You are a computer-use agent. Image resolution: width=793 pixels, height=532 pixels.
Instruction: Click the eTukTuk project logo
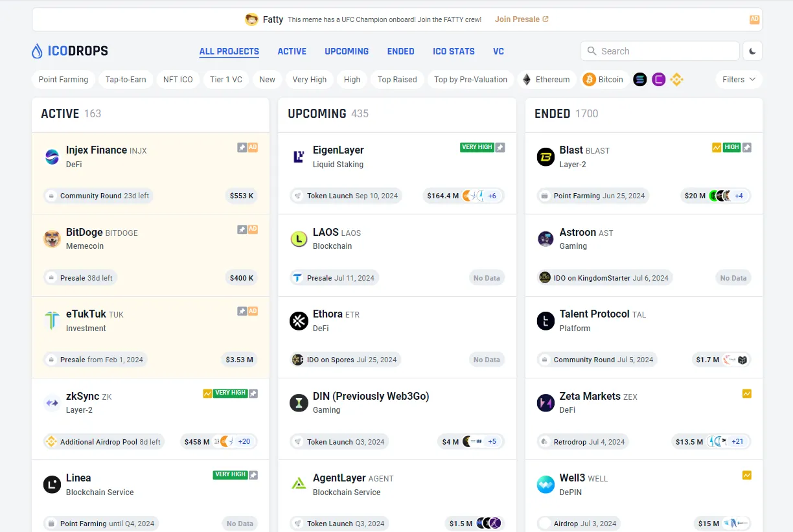[x=51, y=320]
